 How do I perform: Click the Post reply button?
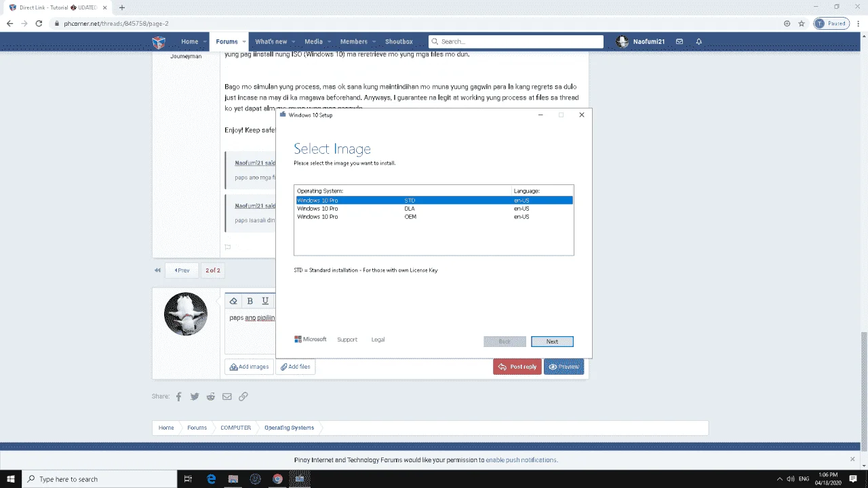pyautogui.click(x=517, y=367)
